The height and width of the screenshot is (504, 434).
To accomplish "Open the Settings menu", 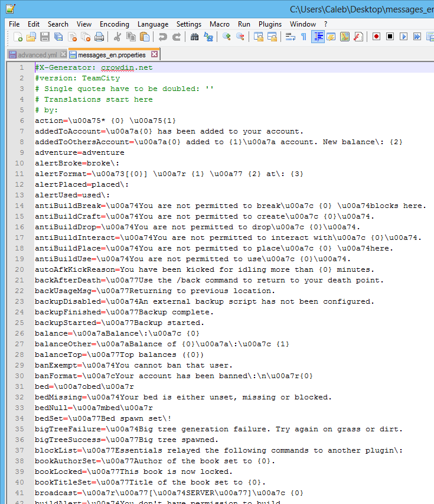I will pos(189,24).
